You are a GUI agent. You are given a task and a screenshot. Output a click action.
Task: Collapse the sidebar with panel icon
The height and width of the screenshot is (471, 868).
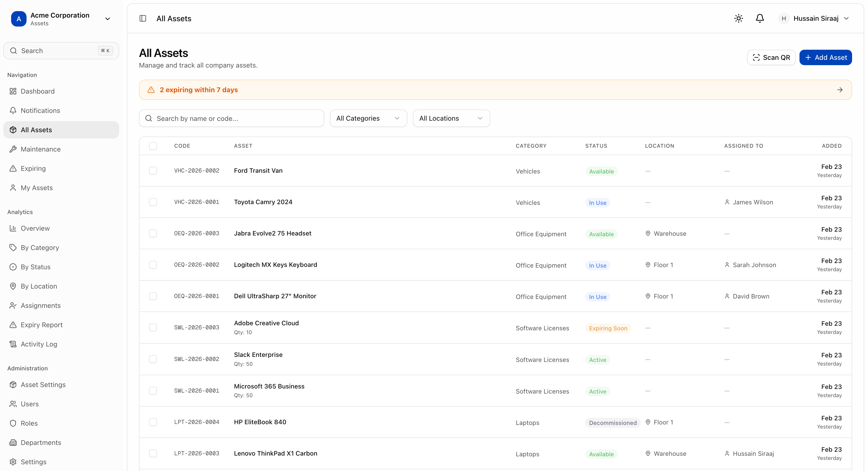pyautogui.click(x=143, y=18)
